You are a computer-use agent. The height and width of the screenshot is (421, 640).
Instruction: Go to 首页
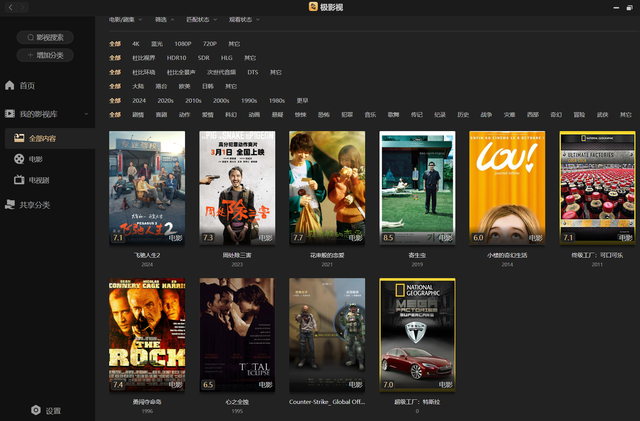click(27, 86)
